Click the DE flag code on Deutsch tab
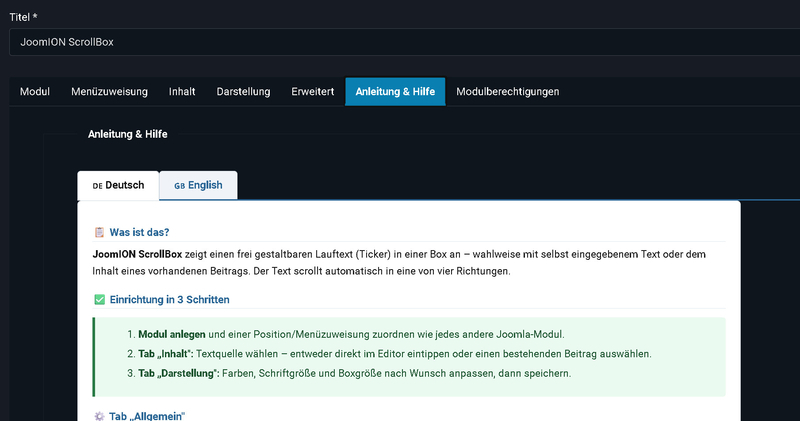The image size is (800, 421). tap(97, 186)
